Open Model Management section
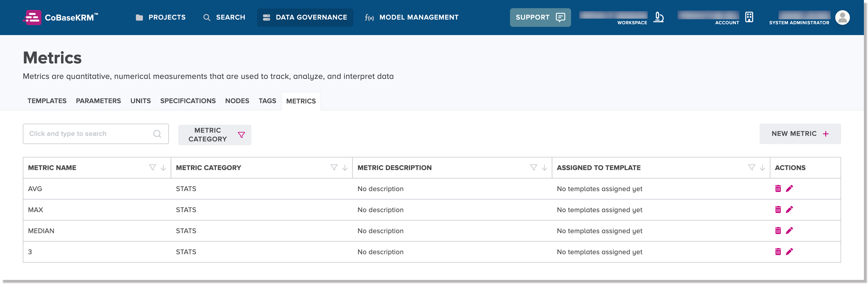This screenshot has height=284, width=868. [x=412, y=17]
